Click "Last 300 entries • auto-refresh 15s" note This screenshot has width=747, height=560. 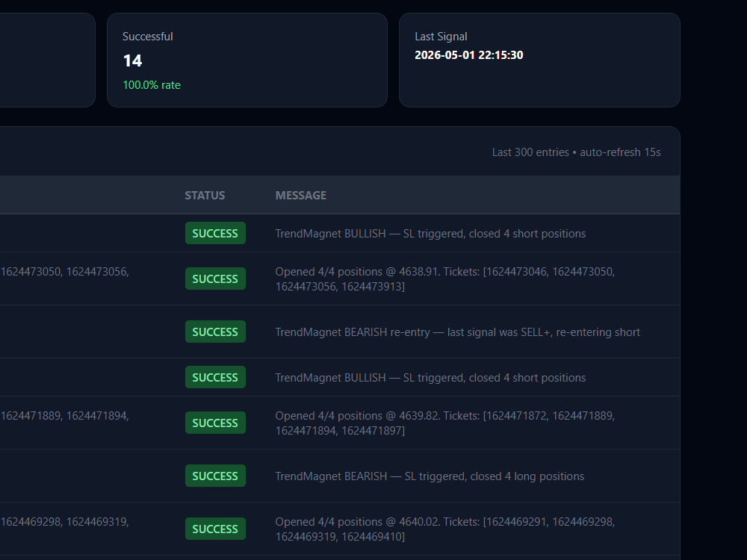point(576,152)
